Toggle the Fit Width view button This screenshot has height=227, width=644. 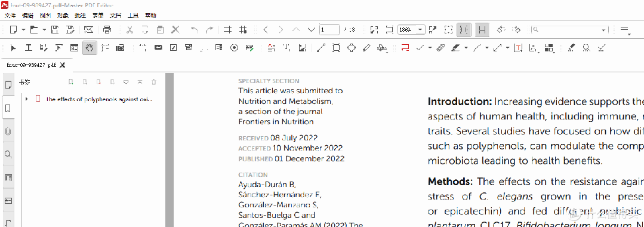click(x=482, y=30)
